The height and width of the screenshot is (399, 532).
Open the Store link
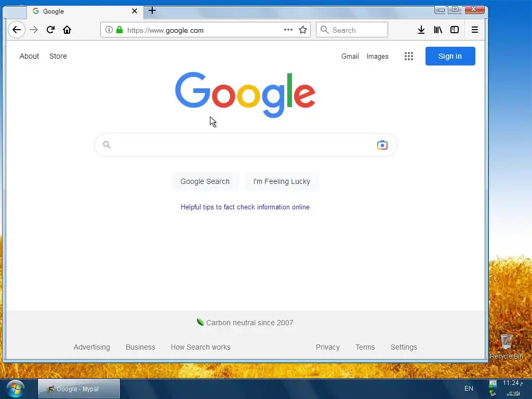58,56
